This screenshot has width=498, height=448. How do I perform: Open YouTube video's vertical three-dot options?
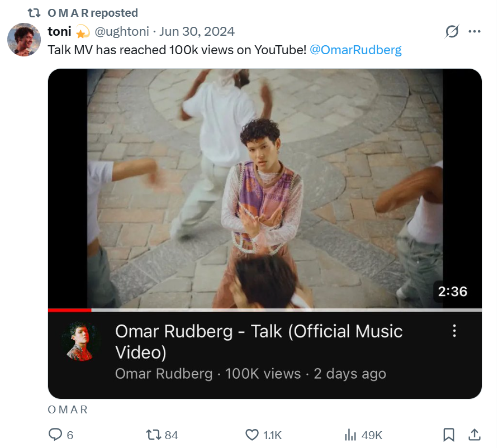coord(454,331)
